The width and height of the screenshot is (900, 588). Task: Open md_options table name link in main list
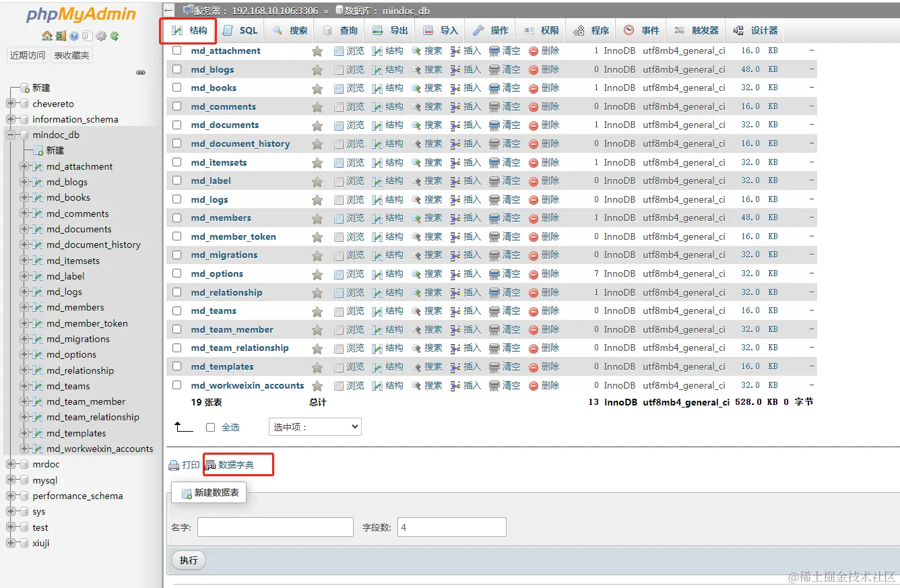217,274
